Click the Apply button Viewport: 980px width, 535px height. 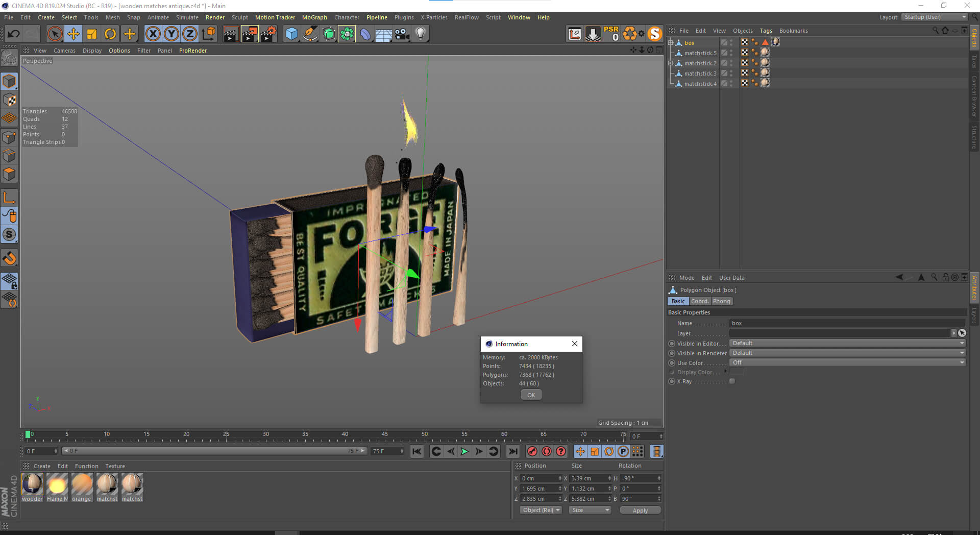(640, 510)
